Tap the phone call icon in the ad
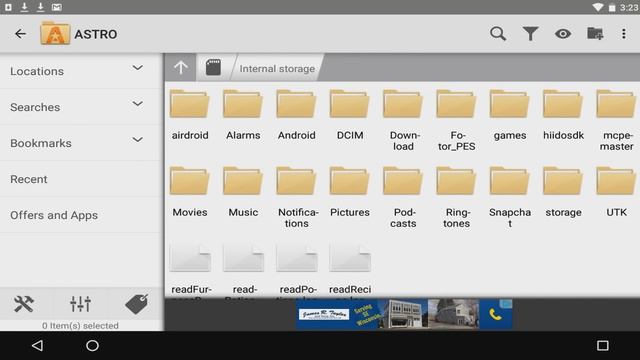Screen dimensions: 640x360 [496, 314]
